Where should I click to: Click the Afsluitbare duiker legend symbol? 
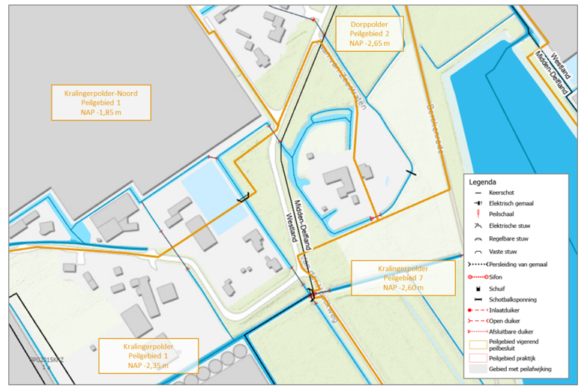point(478,332)
